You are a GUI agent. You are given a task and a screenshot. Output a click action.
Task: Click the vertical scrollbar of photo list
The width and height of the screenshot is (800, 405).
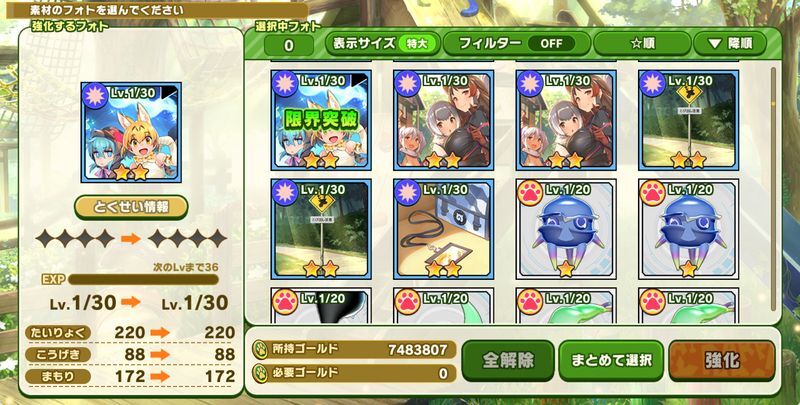773,189
